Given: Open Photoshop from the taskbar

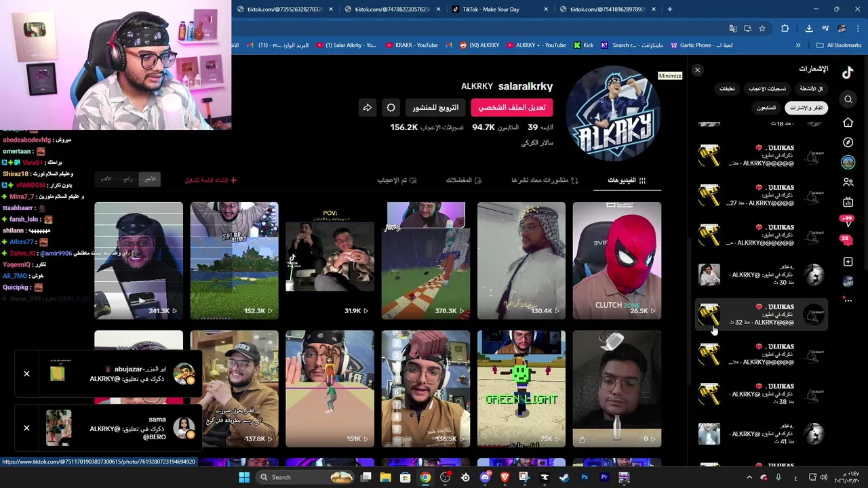Looking at the screenshot, I should coord(585,477).
